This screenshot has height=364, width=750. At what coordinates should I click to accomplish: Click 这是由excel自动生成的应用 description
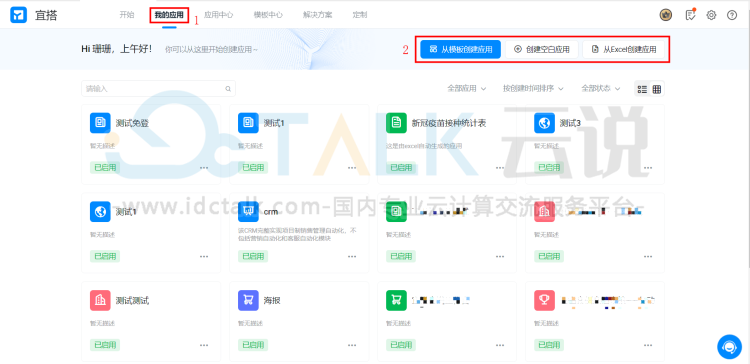pos(424,145)
